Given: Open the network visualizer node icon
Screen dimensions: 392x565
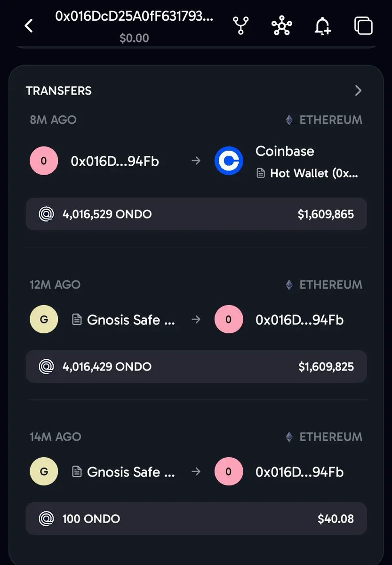Looking at the screenshot, I should pyautogui.click(x=282, y=26).
